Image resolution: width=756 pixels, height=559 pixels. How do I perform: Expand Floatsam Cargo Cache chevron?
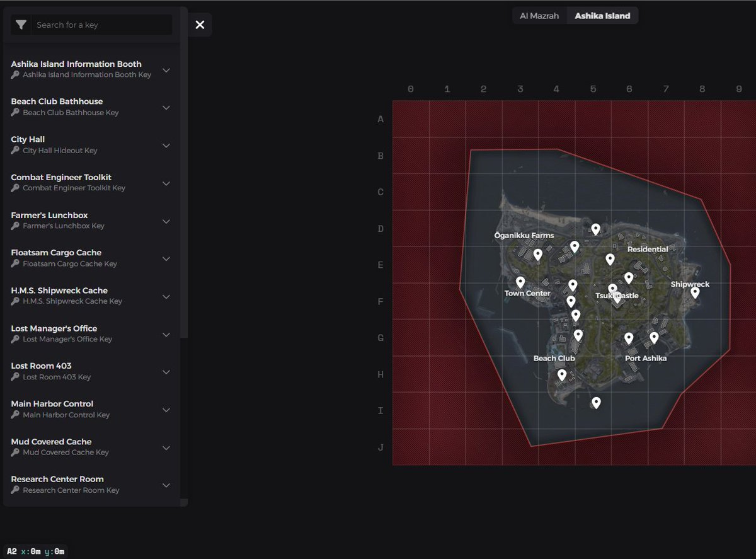[166, 258]
